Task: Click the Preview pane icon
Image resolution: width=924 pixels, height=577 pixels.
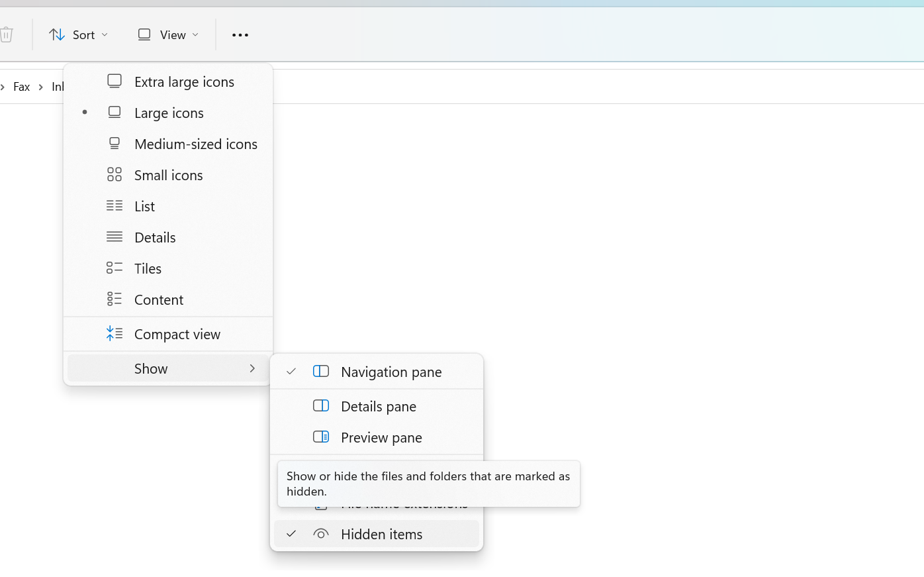Action: click(x=321, y=437)
